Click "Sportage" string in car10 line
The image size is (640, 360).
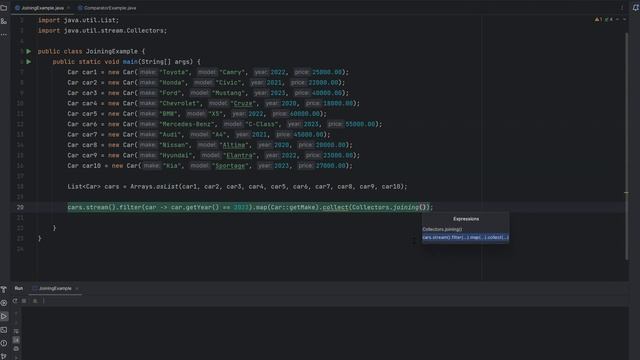click(230, 166)
